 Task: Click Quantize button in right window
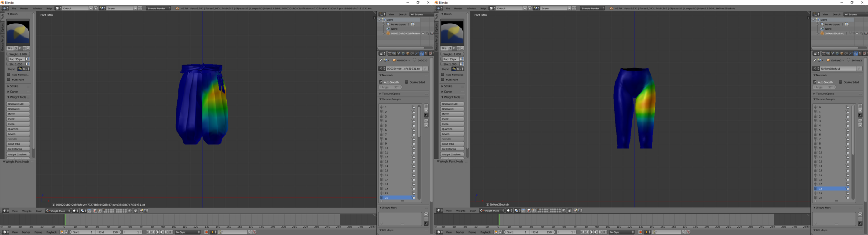point(452,129)
